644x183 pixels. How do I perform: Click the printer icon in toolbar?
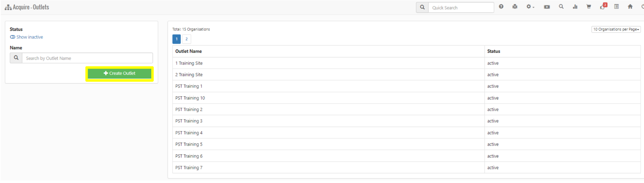[515, 7]
